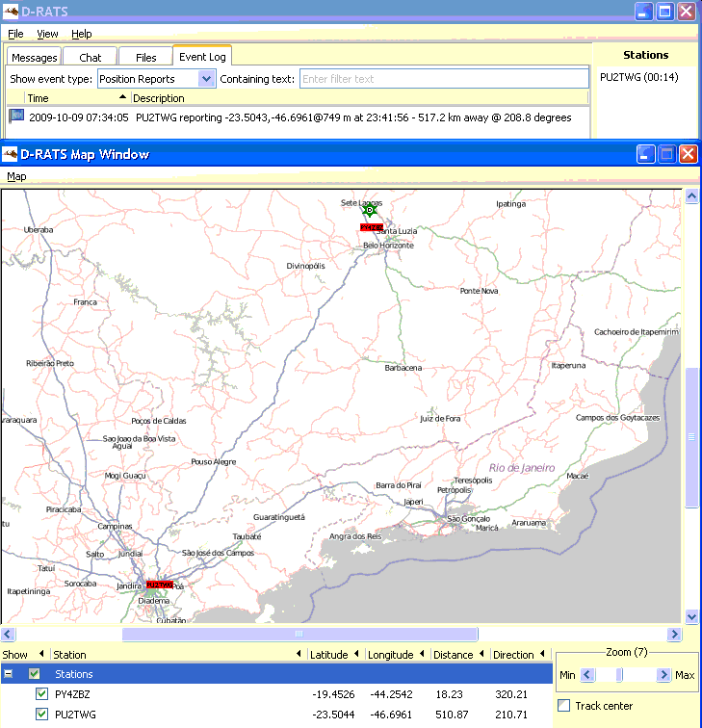
Task: Sort by the Distance column header
Action: (x=453, y=655)
